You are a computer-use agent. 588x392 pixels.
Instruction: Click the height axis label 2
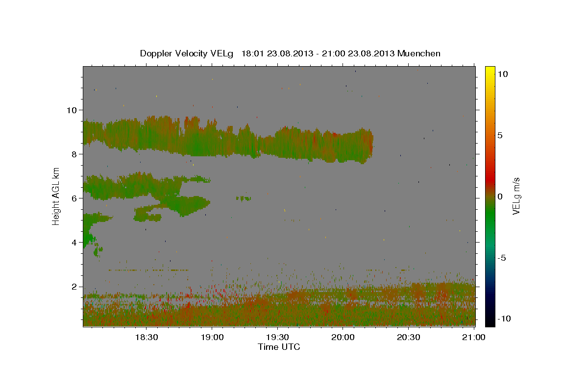pos(74,287)
